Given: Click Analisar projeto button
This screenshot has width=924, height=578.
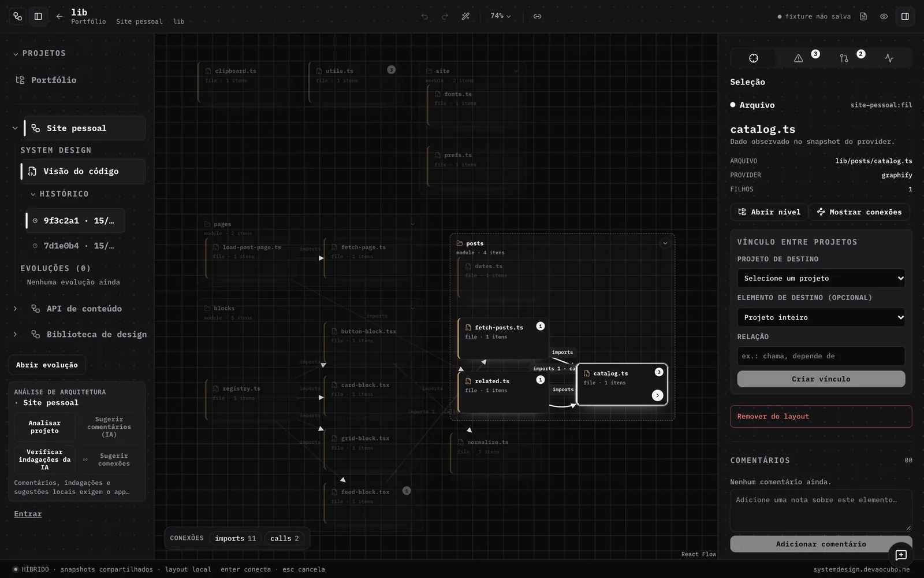Looking at the screenshot, I should [44, 427].
